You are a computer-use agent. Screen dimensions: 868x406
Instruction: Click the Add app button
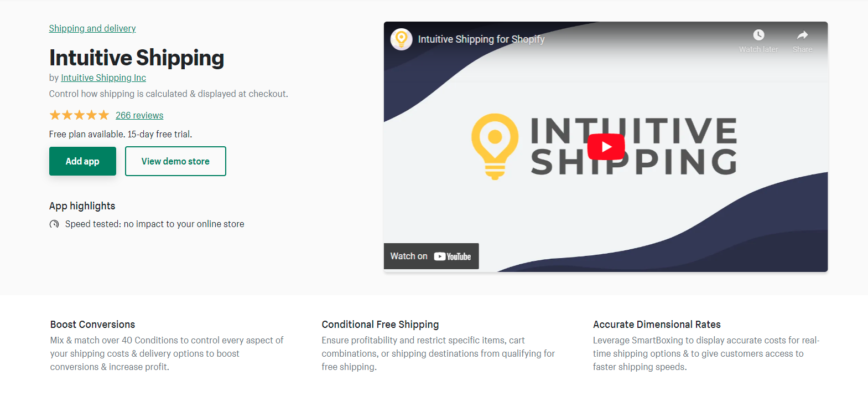click(82, 161)
